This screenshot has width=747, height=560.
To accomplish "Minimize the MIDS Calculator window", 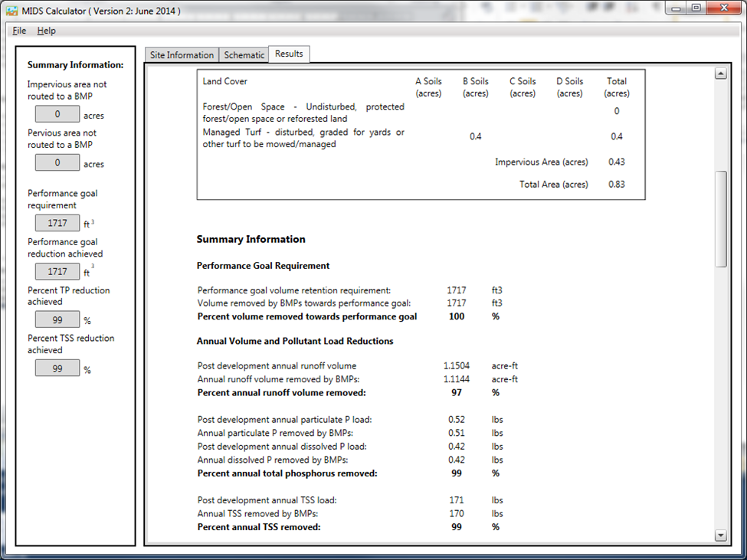I will tap(675, 8).
